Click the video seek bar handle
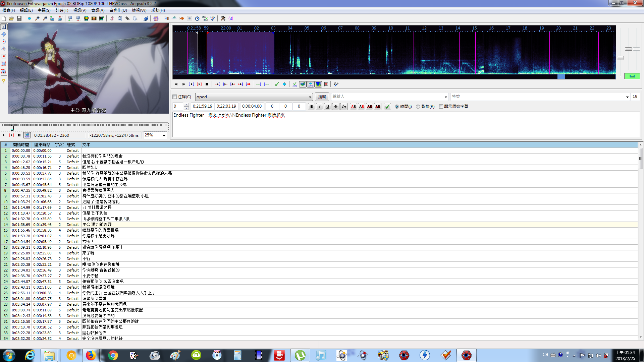Viewport: 644px width, 362px height. click(12, 127)
